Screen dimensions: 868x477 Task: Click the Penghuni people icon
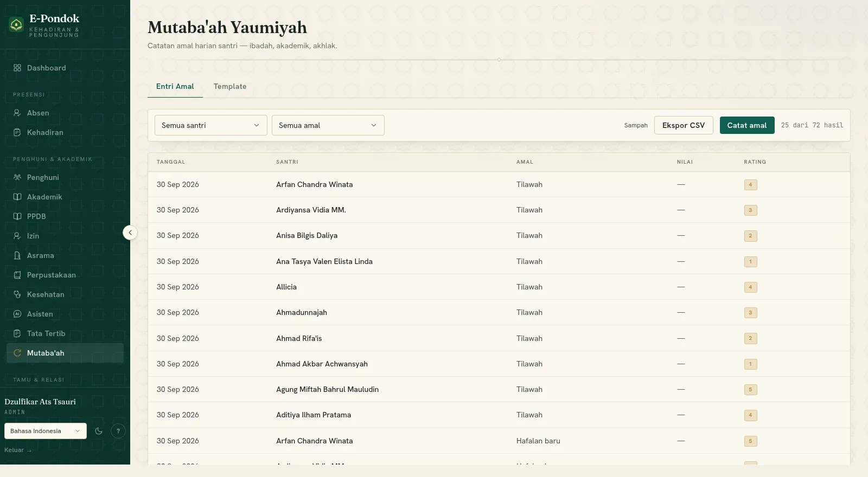(17, 177)
